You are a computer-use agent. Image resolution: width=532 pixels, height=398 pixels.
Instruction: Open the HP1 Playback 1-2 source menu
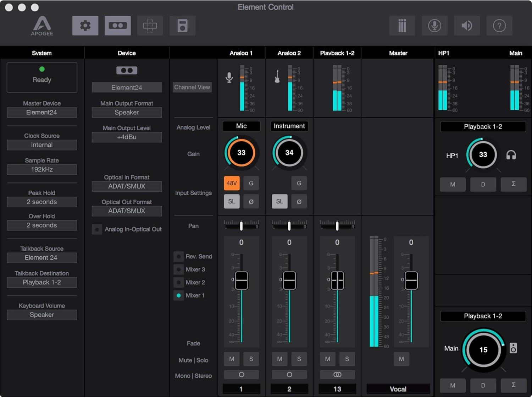483,127
